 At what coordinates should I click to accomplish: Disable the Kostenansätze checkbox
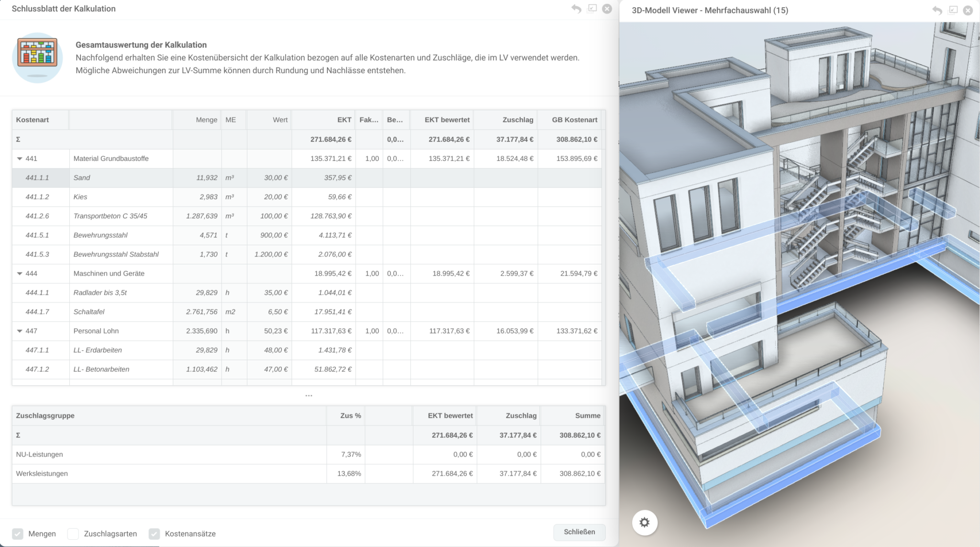[154, 534]
